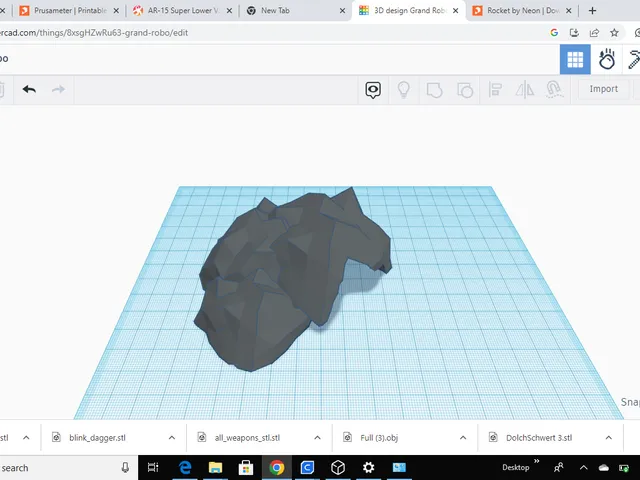Click the Mirror tool icon
Screen dimensions: 640x480
click(524, 89)
